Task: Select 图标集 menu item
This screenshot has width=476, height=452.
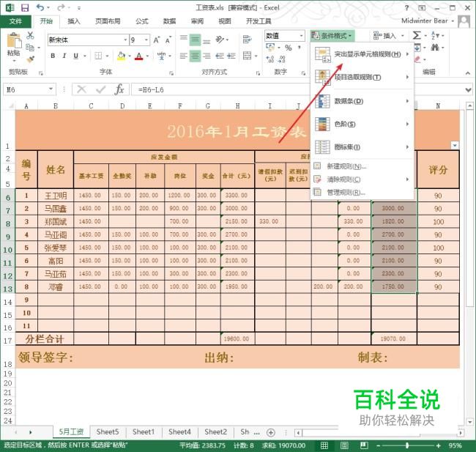Action: click(x=362, y=147)
